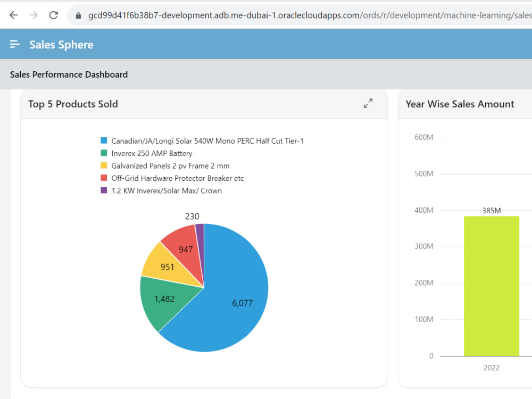Click the 600M y-axis label
532x399 pixels.
424,137
